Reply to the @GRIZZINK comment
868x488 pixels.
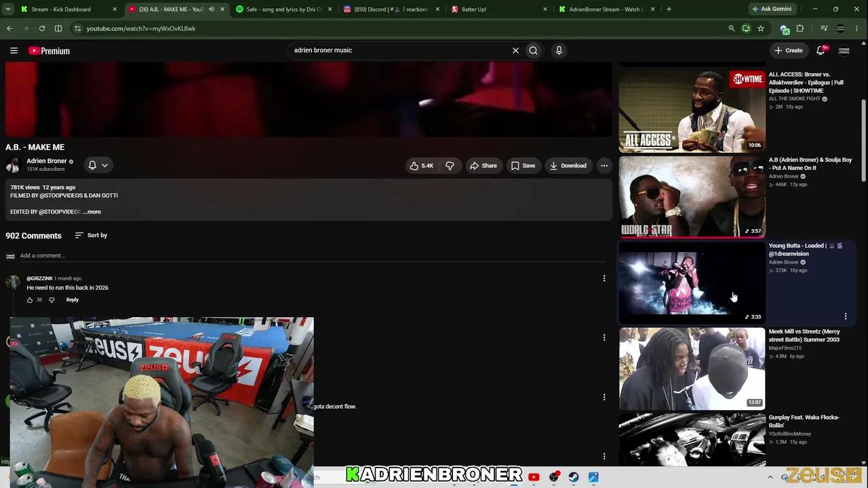pos(73,300)
